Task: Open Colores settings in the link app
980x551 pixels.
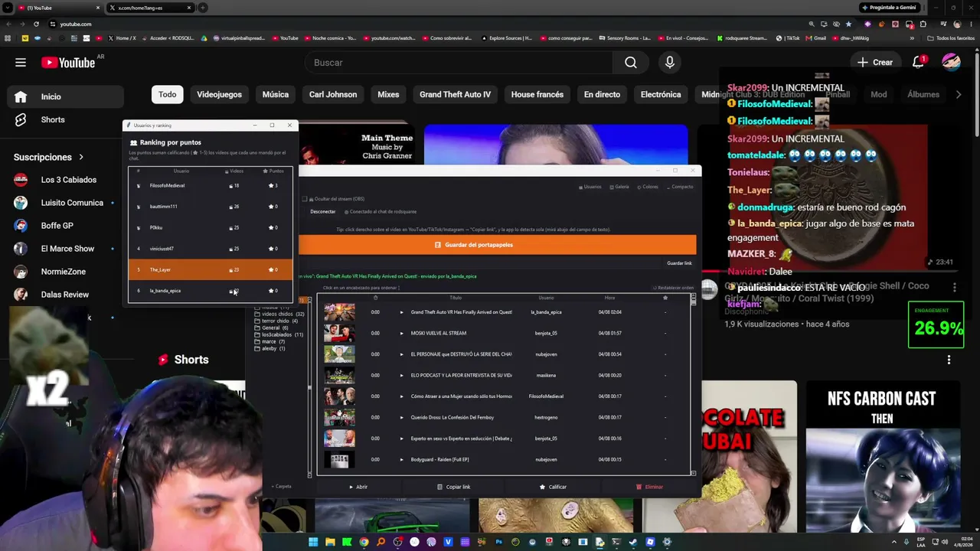Action: pos(647,187)
